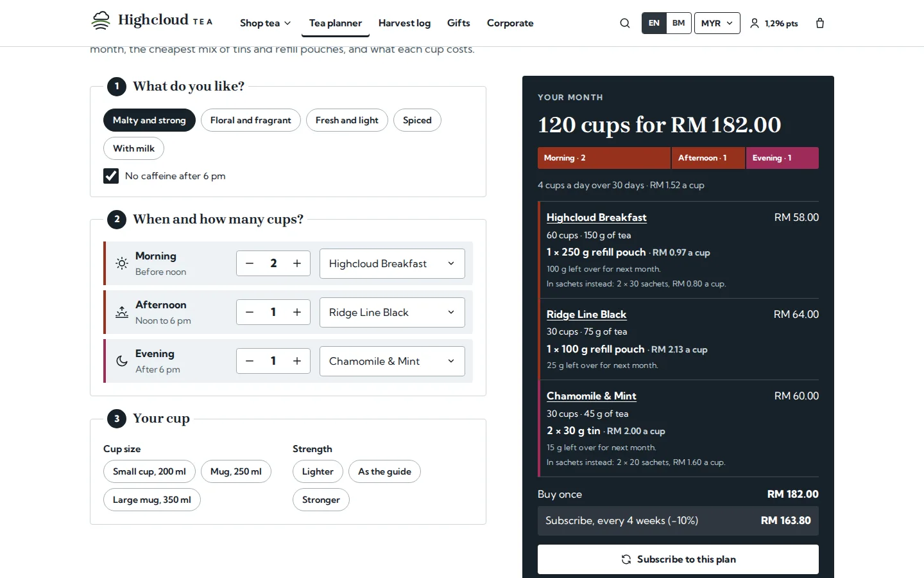Open the Chamomile & Mint product link
Viewport: 924px width, 578px height.
tap(592, 396)
